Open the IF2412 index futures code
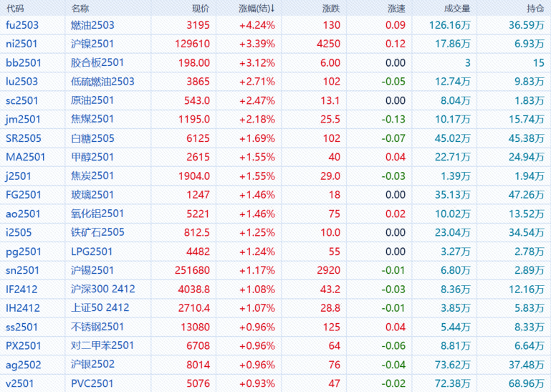This screenshot has height=392, width=551. (21, 289)
